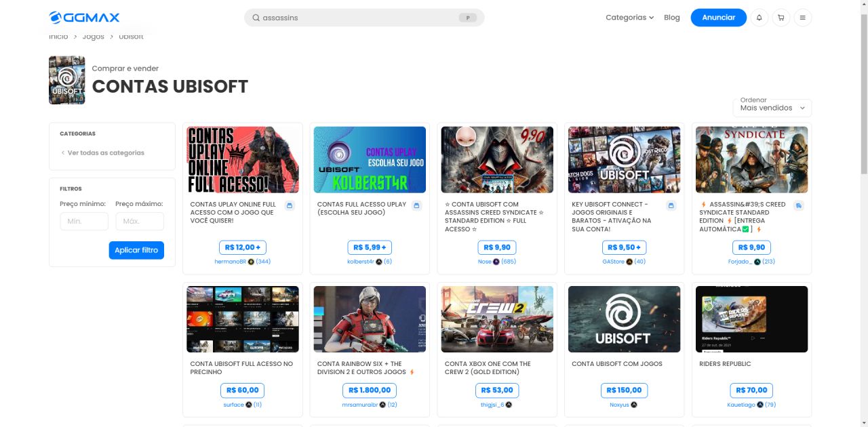
Task: Open seller profile hermanoBR
Action: coord(230,262)
